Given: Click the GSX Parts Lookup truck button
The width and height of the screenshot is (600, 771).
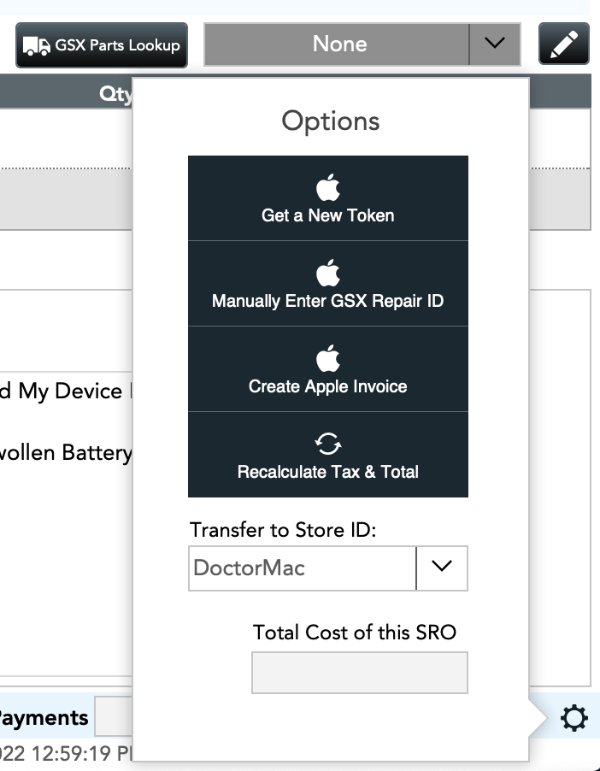Looking at the screenshot, I should (x=101, y=45).
